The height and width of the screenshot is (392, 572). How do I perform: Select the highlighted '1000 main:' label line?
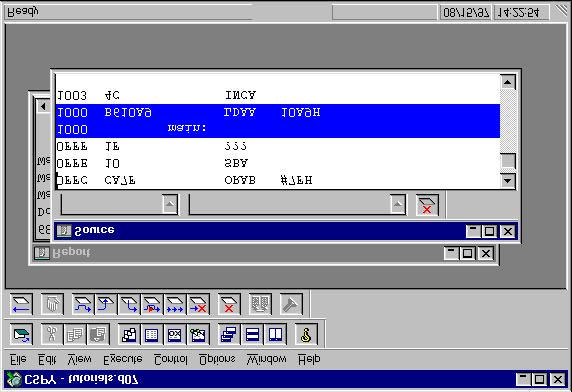[x=278, y=129]
